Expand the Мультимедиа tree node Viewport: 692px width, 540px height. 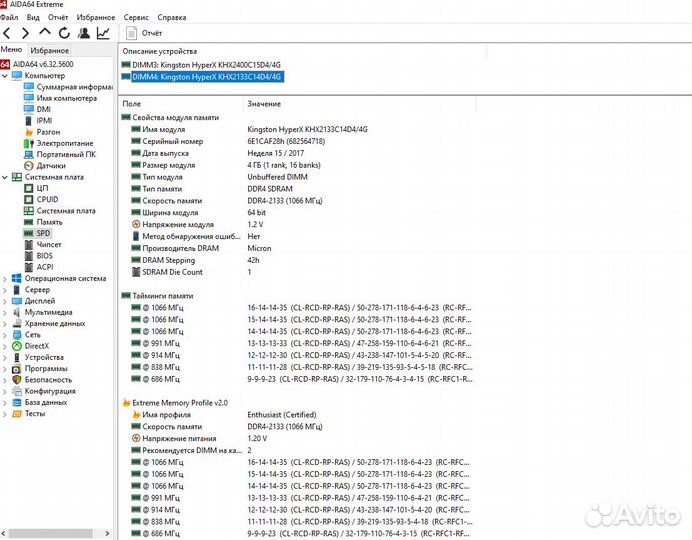(5, 312)
